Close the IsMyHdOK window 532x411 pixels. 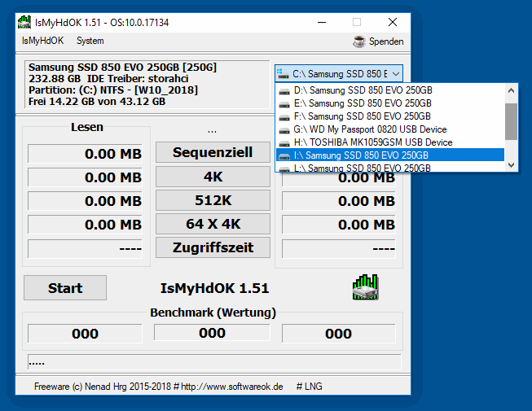click(x=393, y=22)
